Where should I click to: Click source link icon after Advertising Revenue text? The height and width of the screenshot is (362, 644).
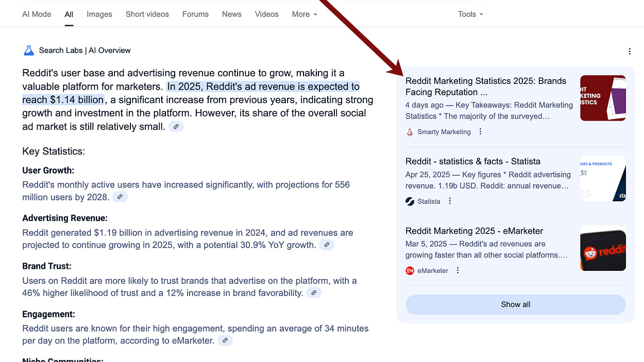tap(327, 245)
